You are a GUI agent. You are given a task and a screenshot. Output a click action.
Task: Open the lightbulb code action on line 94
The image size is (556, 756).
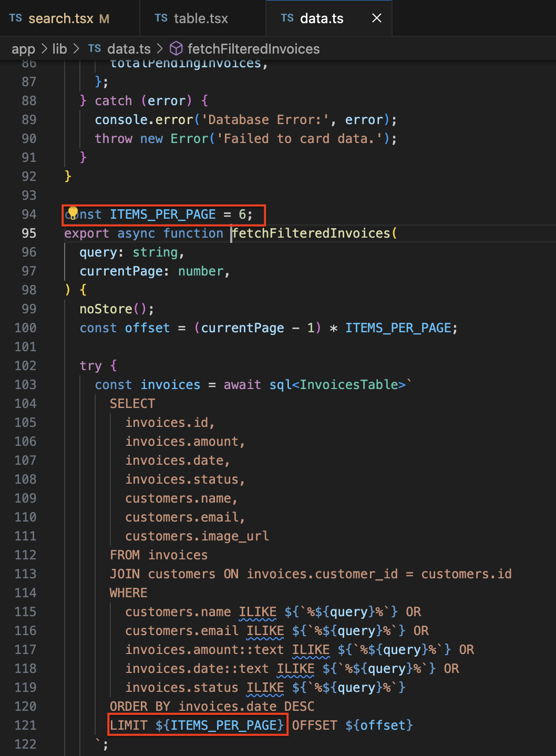pos(73,213)
